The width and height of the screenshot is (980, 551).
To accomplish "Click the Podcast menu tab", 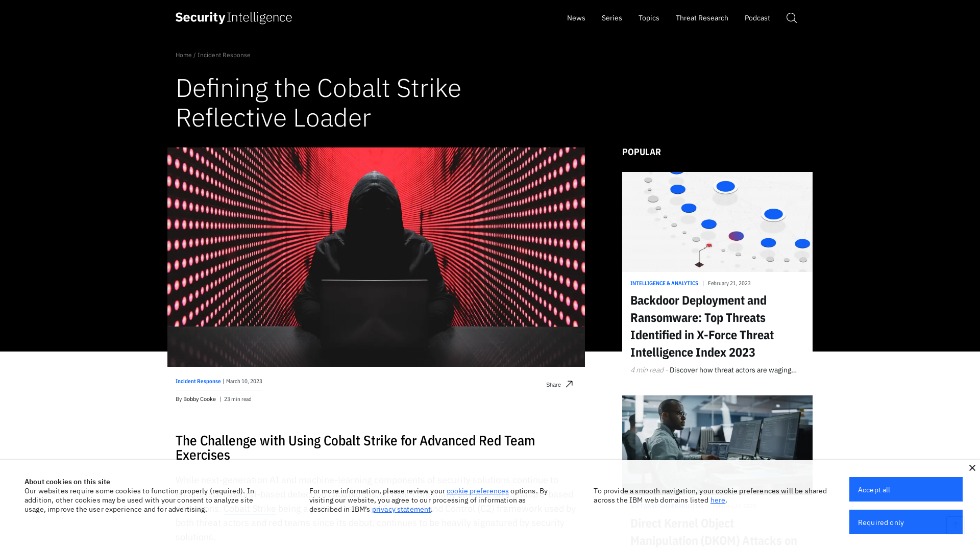I will click(x=757, y=17).
